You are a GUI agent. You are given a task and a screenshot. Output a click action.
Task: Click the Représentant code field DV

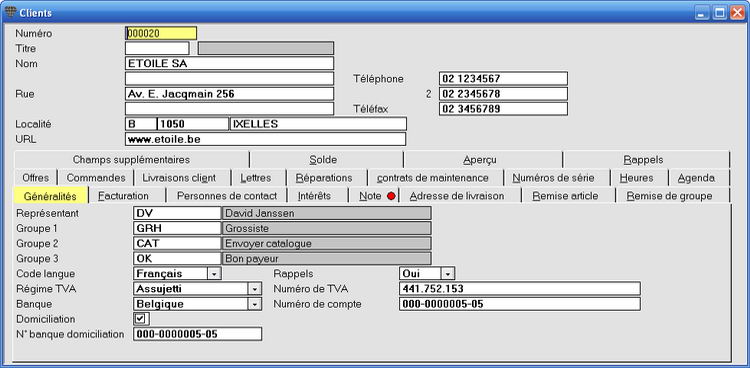[x=177, y=213]
